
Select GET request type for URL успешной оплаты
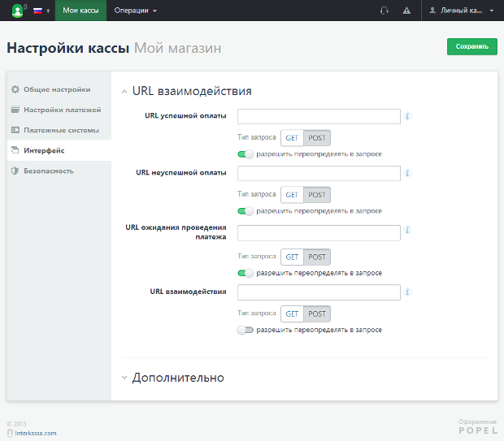tap(292, 138)
